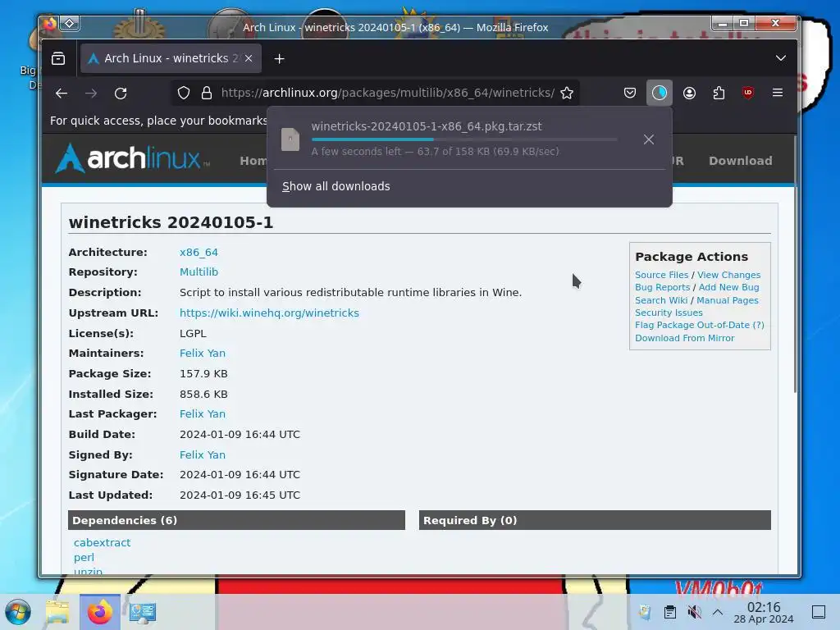The image size is (840, 630).
Task: Open the wiki.winehq.org upstream URL
Action: click(269, 313)
